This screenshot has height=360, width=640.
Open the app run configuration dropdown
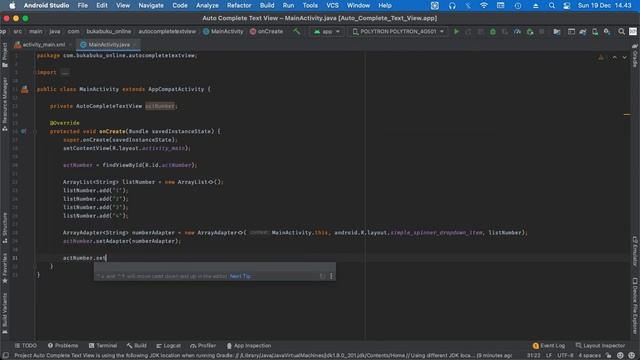tap(327, 31)
